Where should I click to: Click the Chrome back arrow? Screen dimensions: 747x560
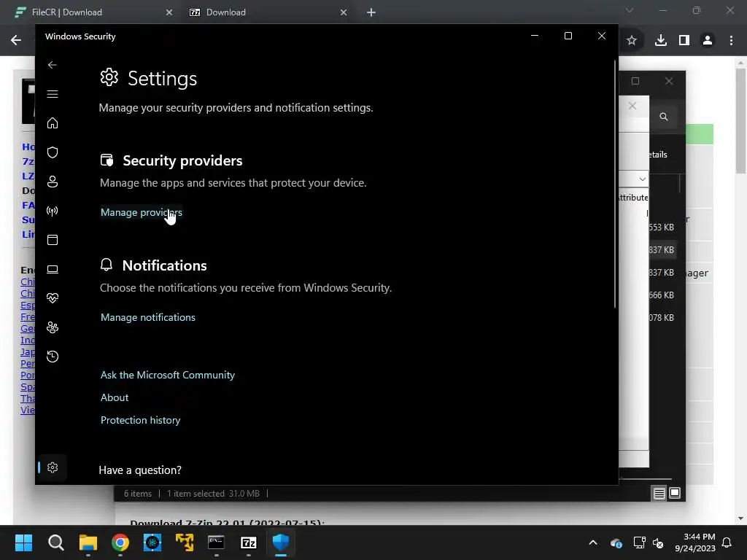(x=16, y=40)
